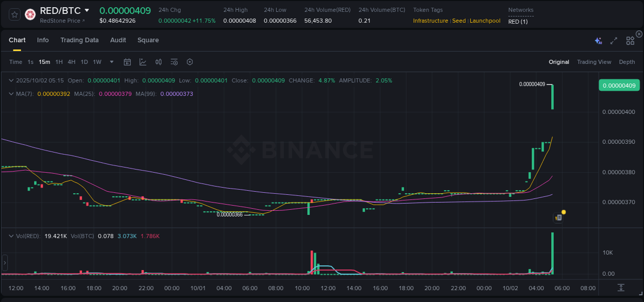Open the AI assistant icon
The image size is (644, 302).
(598, 40)
